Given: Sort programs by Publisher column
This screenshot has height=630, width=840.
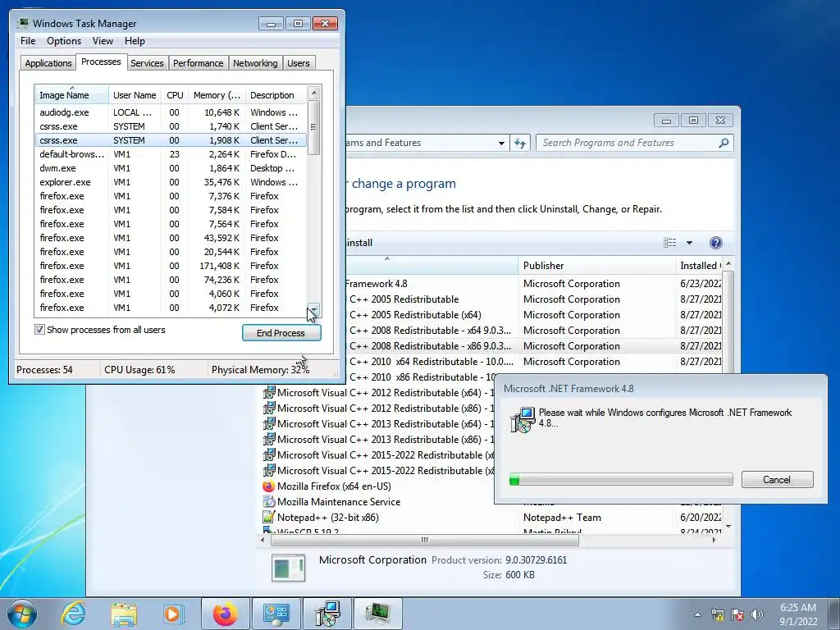Looking at the screenshot, I should [596, 265].
